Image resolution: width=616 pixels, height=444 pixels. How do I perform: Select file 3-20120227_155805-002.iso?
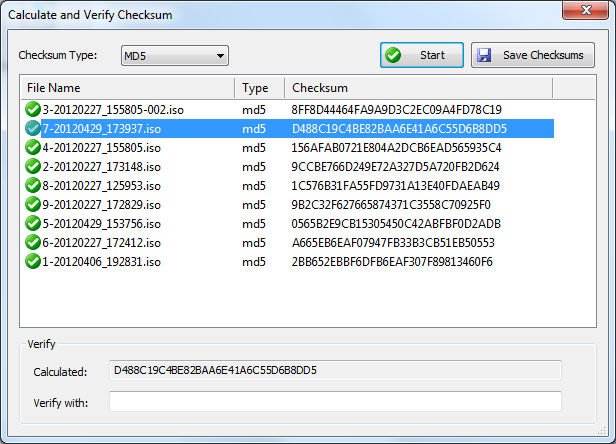coord(113,110)
